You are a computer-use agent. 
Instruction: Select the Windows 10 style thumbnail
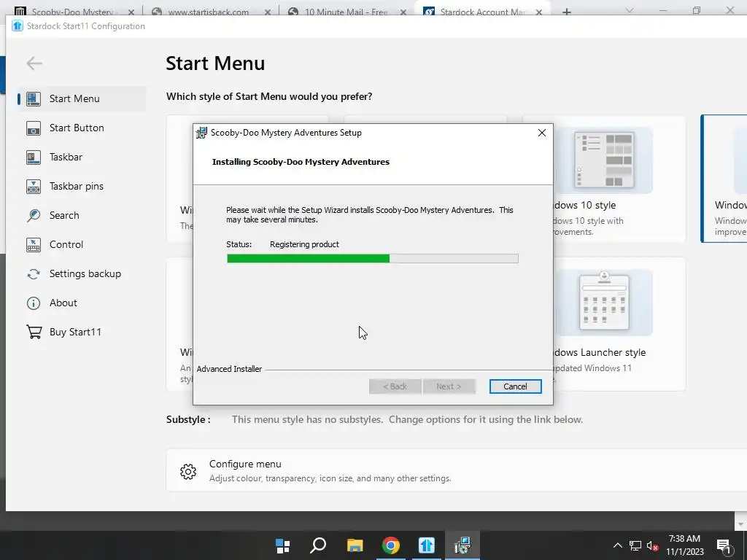pyautogui.click(x=604, y=160)
